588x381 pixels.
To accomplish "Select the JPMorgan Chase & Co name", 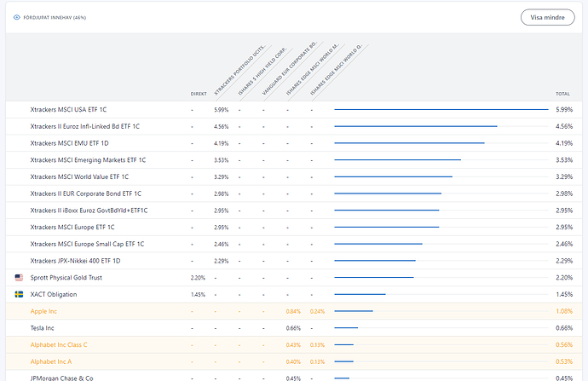I will click(61, 378).
